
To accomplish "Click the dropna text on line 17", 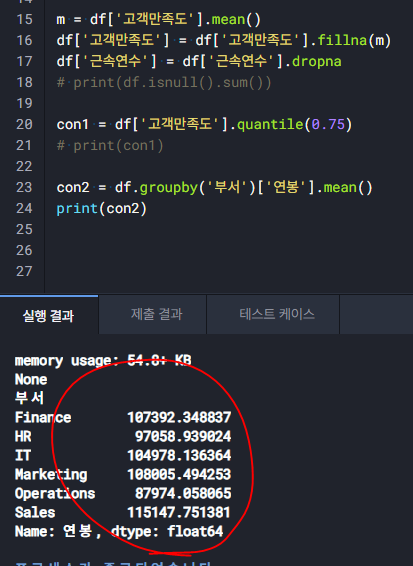I will pos(317,61).
